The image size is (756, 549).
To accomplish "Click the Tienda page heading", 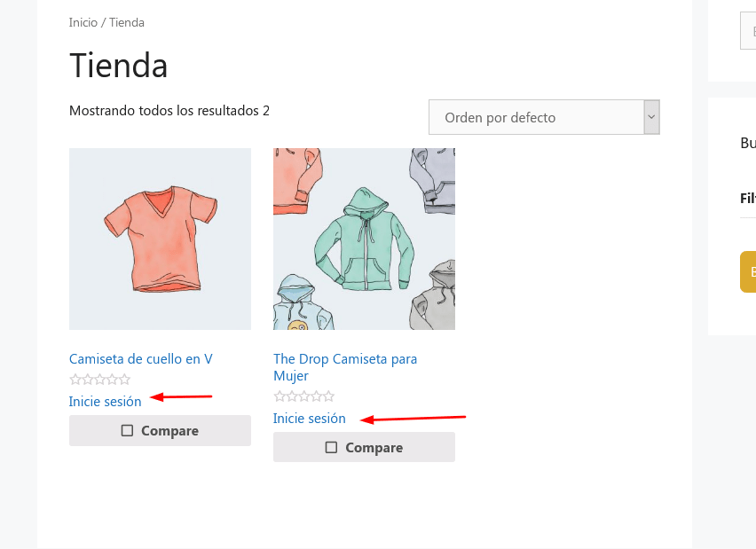I will (119, 66).
